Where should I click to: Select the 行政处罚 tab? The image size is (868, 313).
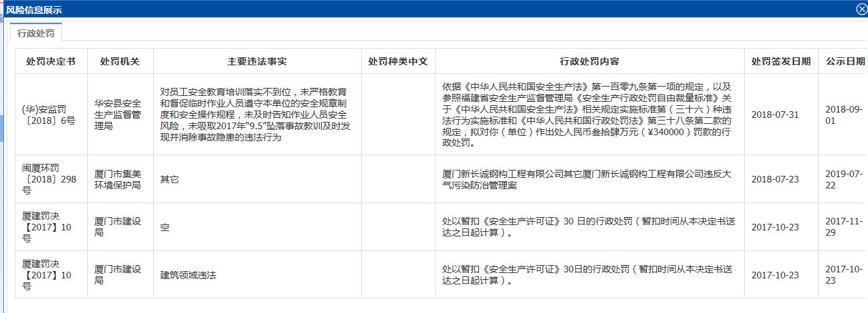pyautogui.click(x=36, y=32)
